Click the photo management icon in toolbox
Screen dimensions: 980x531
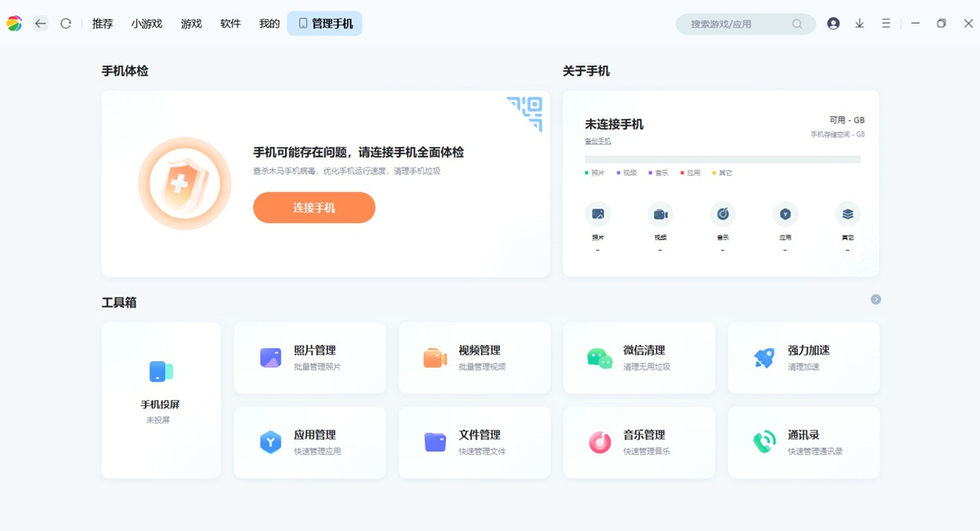(270, 358)
